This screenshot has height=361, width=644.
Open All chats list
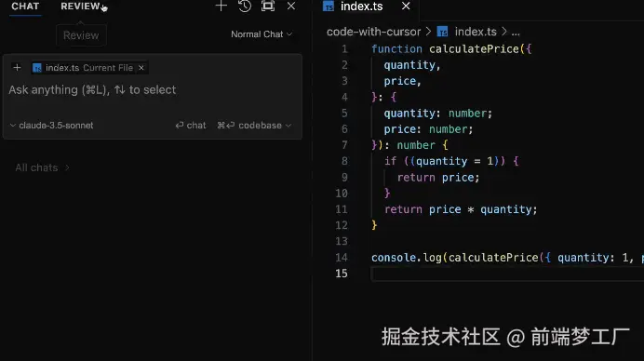tap(42, 167)
